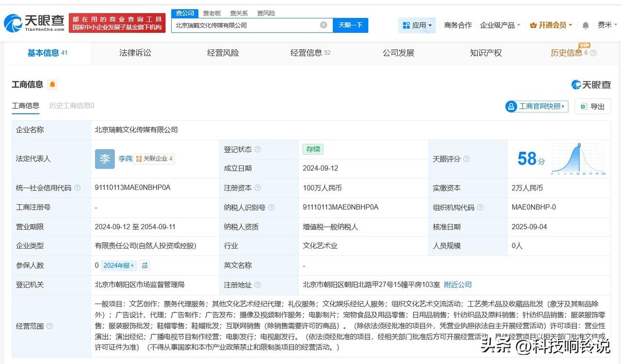Open the chart icon next to 2024年报

[145, 265]
